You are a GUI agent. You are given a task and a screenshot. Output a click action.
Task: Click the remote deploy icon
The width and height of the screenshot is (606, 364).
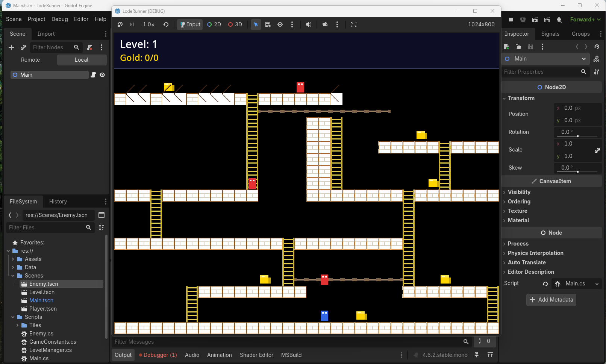click(x=523, y=20)
